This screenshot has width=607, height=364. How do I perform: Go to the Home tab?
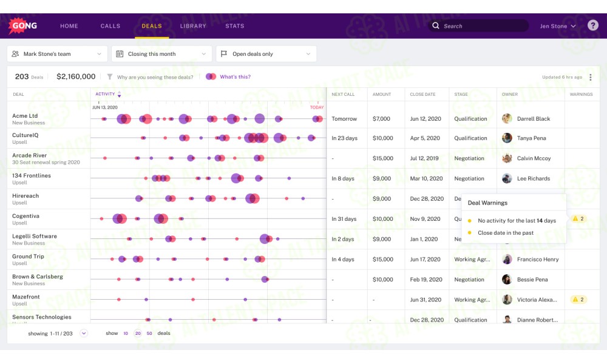pyautogui.click(x=69, y=26)
